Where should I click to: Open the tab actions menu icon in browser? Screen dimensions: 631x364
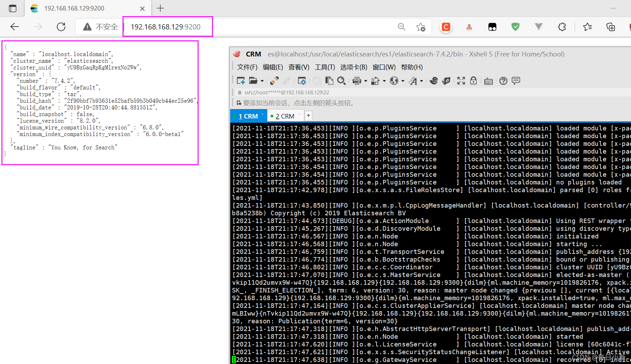point(13,8)
